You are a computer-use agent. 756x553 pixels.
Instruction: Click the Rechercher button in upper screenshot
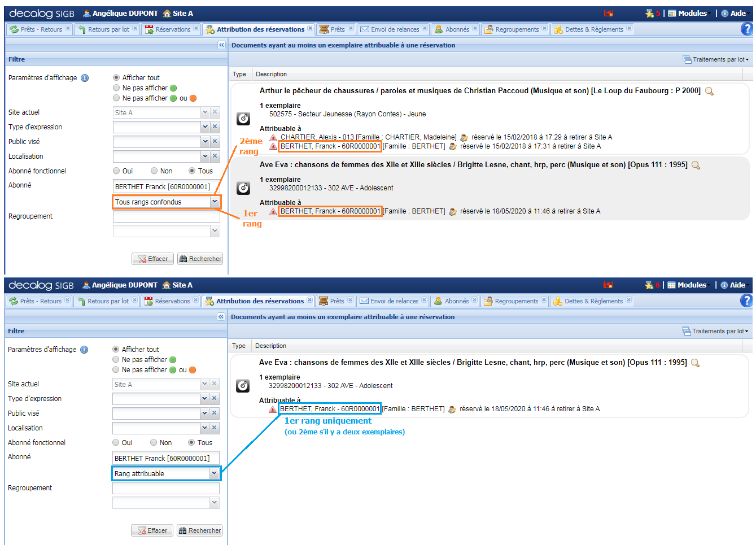click(200, 259)
